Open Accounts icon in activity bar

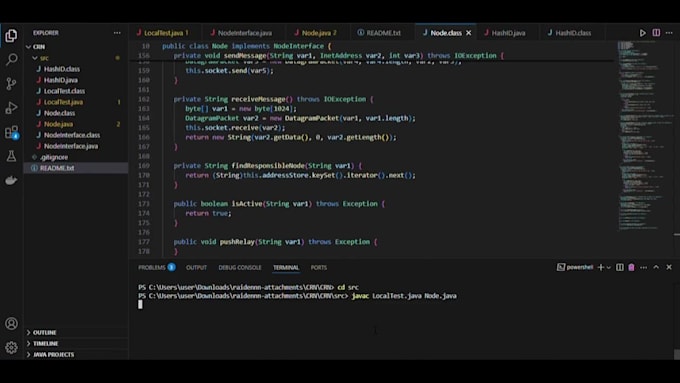tap(11, 323)
